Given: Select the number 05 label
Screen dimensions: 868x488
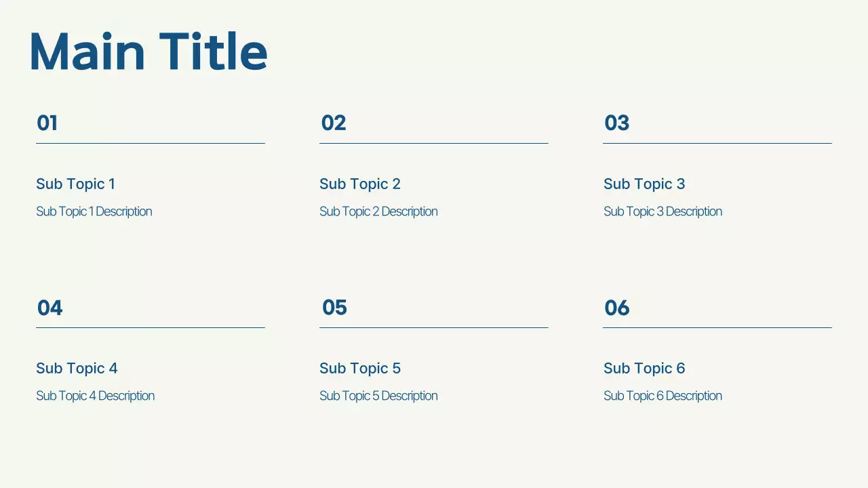Looking at the screenshot, I should pos(334,308).
